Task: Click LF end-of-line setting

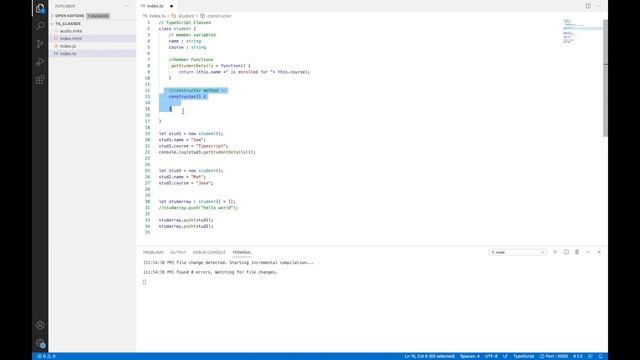Action: point(505,356)
